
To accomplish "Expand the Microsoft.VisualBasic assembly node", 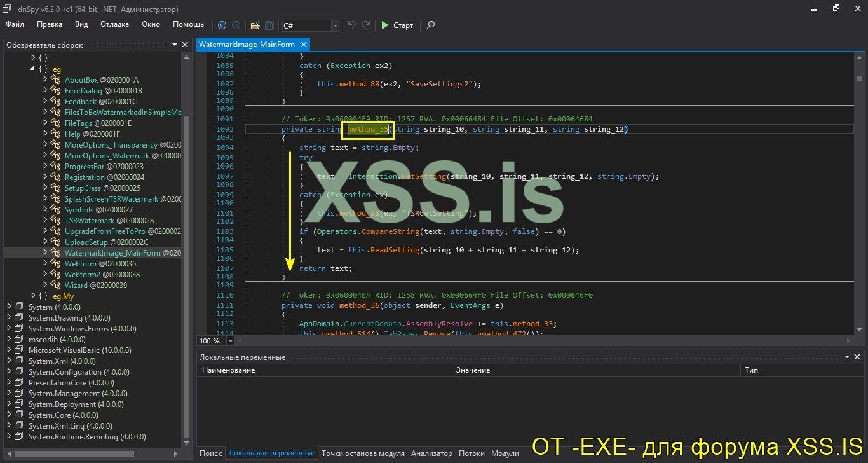I will pos(9,350).
